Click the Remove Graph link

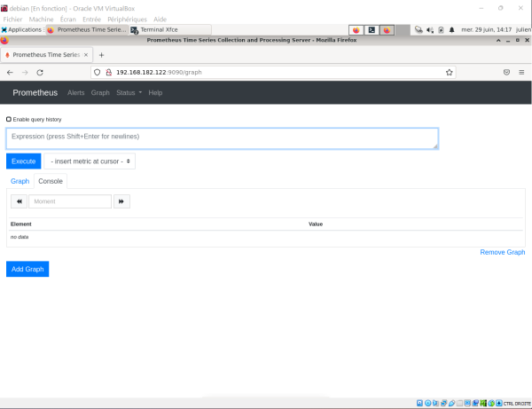coord(503,252)
